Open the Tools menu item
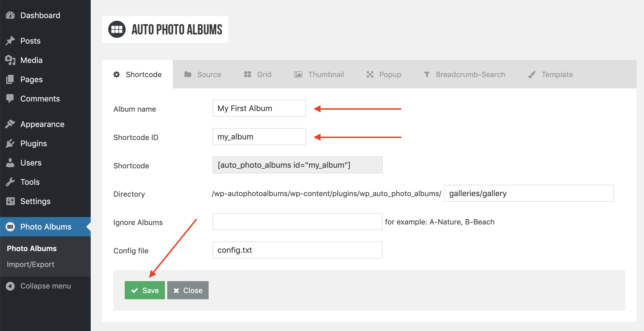 [x=45, y=182]
